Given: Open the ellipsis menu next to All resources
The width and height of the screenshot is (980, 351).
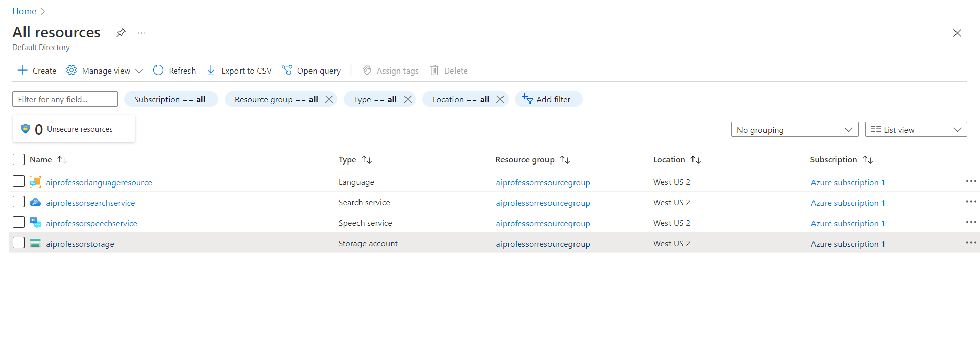Looking at the screenshot, I should coord(142,33).
